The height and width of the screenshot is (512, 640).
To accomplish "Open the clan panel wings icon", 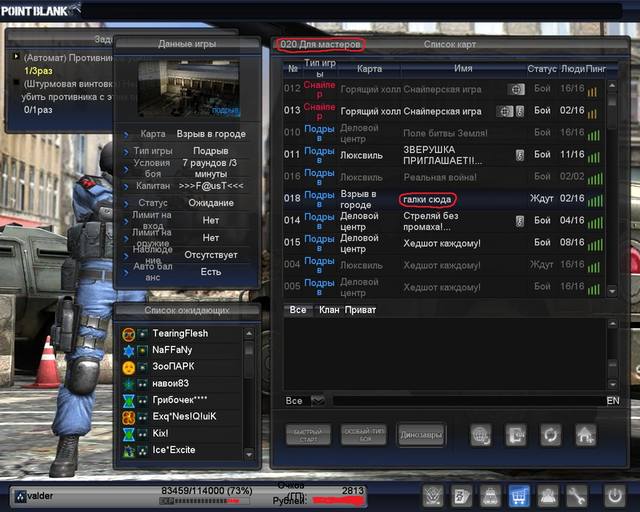I will pyautogui.click(x=433, y=496).
